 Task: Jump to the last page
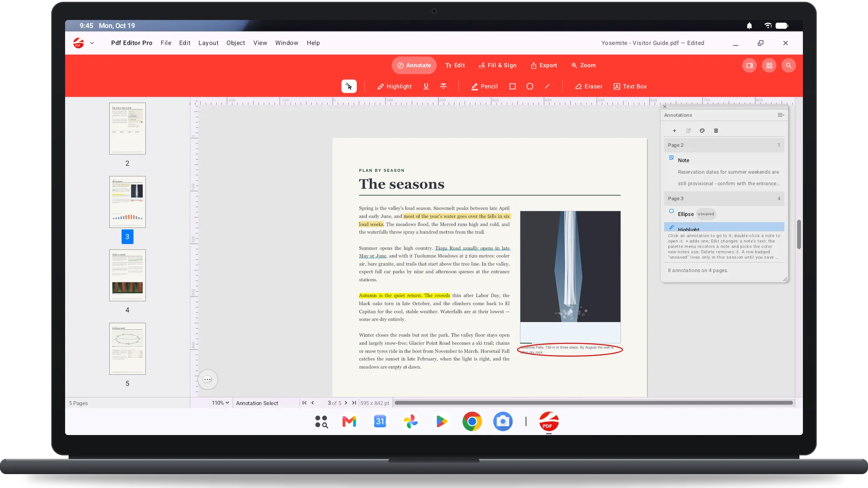coord(354,403)
